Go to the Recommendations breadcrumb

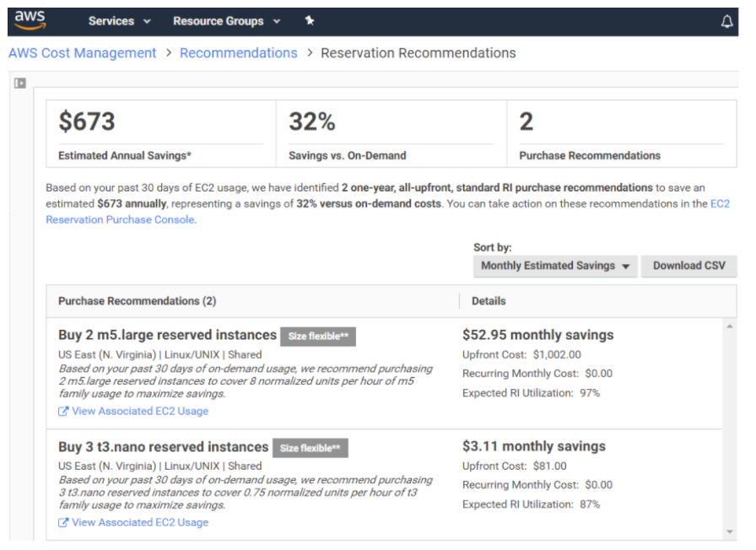click(x=239, y=53)
